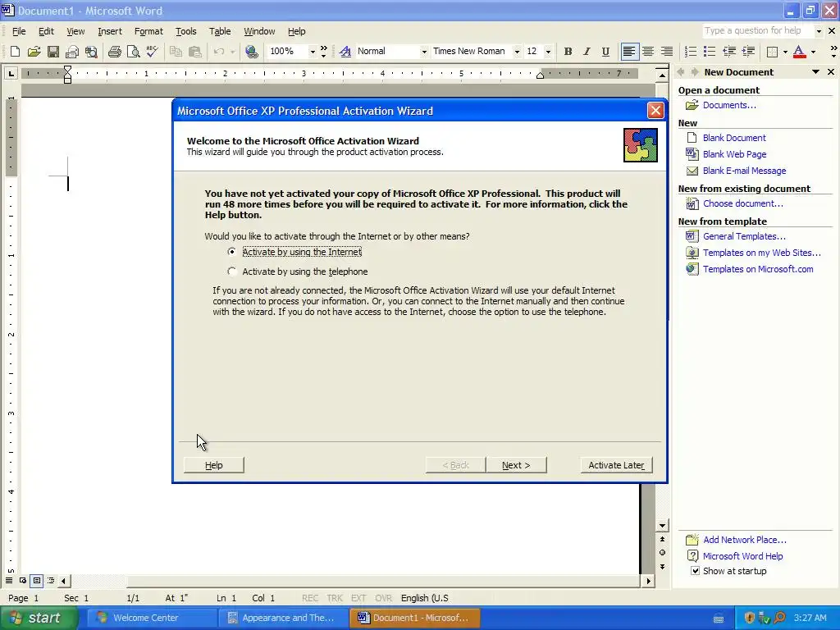Open the Table menu

click(x=220, y=31)
